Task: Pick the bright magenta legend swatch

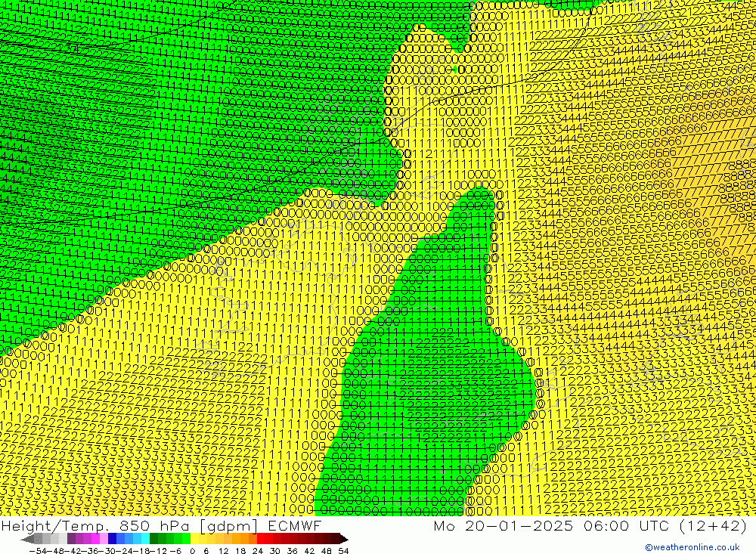Action: tap(95, 539)
